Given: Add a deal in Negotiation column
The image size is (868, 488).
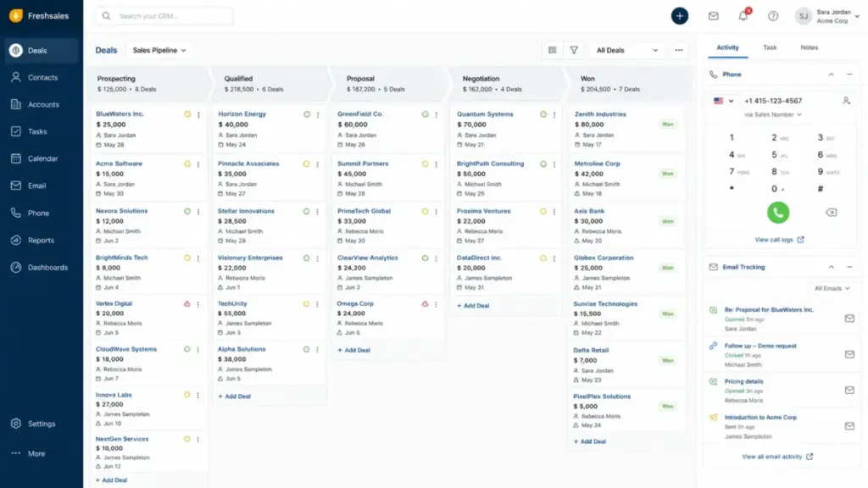Looking at the screenshot, I should 473,305.
